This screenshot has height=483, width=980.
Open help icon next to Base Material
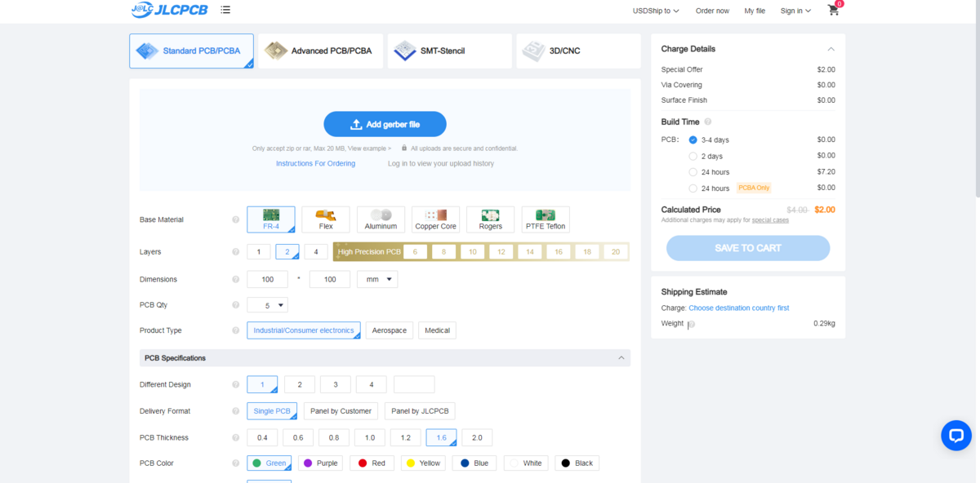(235, 219)
